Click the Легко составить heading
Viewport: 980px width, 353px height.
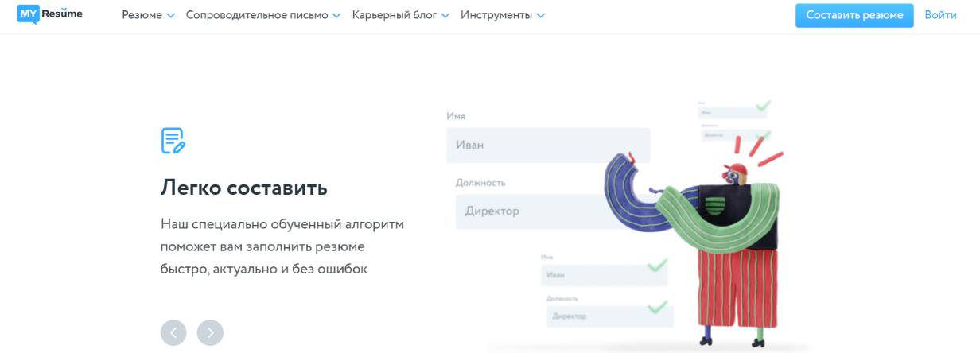pos(244,188)
